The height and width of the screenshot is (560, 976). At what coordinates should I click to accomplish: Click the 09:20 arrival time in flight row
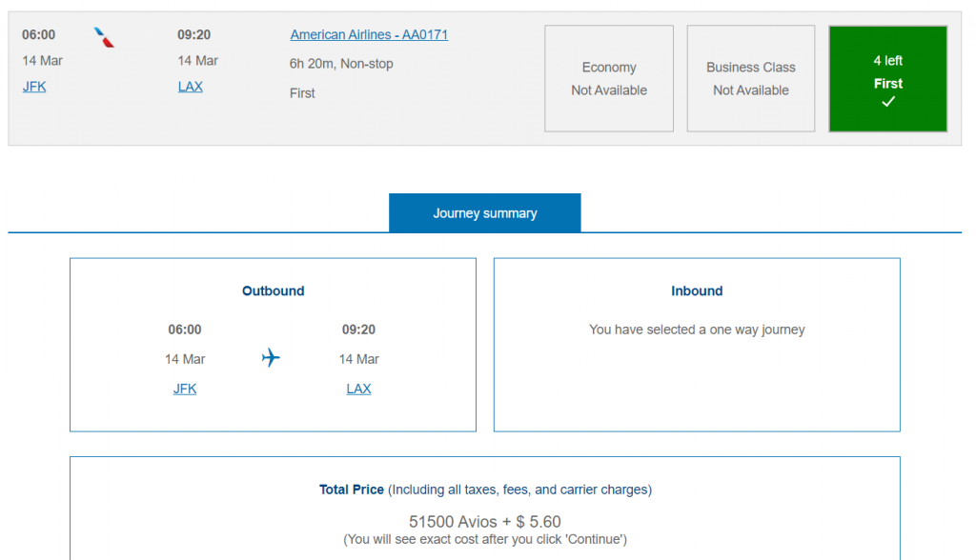[x=193, y=34]
